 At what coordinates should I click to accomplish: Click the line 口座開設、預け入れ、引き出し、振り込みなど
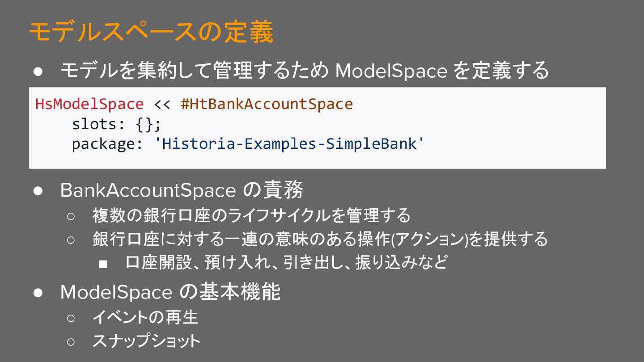287,262
